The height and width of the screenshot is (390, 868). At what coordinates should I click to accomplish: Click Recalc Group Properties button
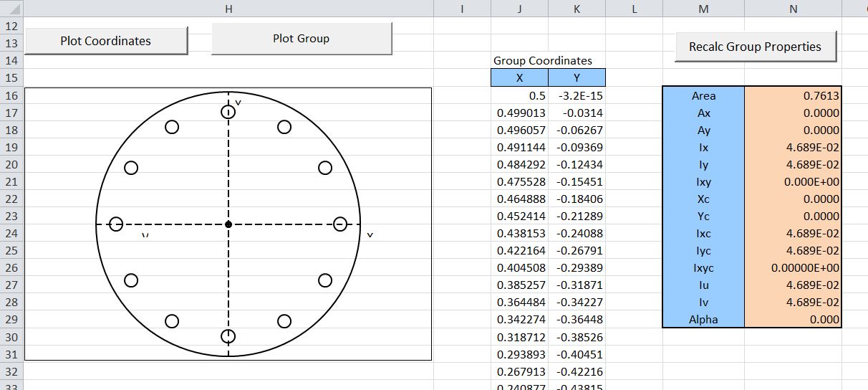click(x=755, y=47)
